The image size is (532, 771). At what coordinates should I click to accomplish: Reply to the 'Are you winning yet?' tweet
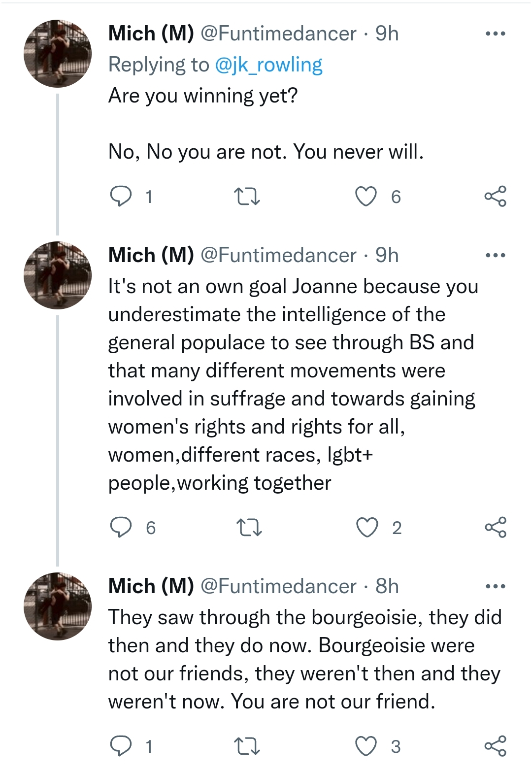coord(121,197)
